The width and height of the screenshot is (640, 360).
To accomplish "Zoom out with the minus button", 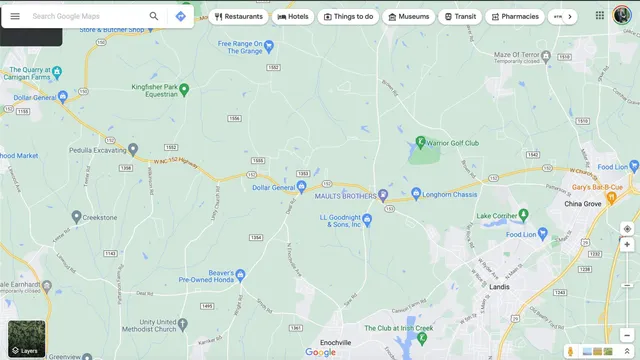I will pos(627,336).
